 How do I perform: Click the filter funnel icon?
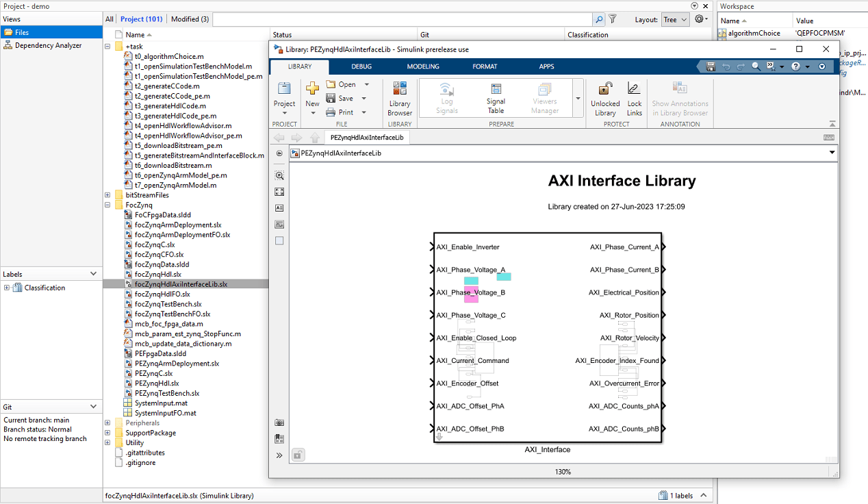tap(613, 20)
